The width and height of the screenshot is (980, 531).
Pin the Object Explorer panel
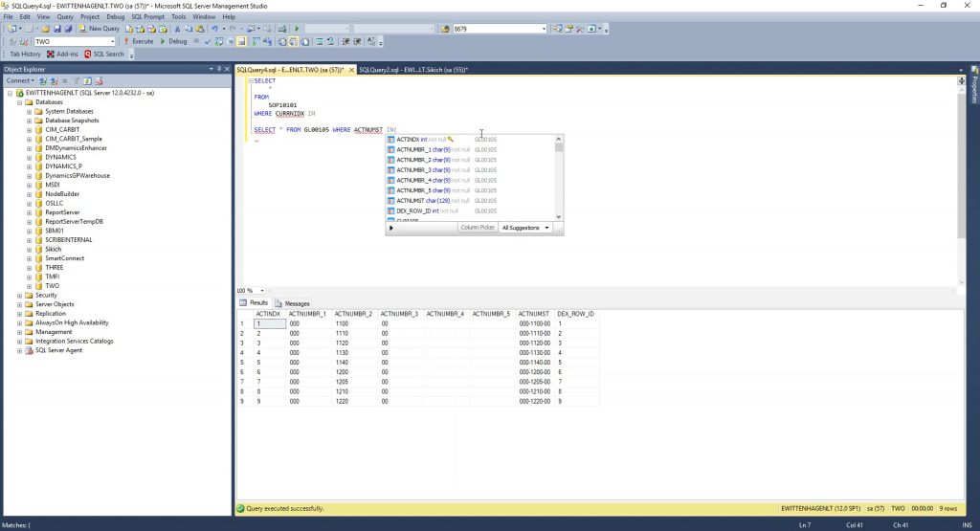click(x=220, y=69)
